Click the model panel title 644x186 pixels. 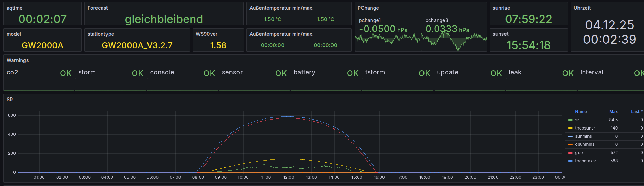[x=14, y=34]
